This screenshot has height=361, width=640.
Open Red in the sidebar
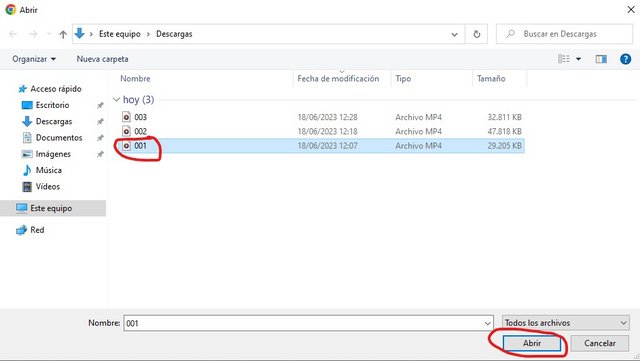(37, 230)
